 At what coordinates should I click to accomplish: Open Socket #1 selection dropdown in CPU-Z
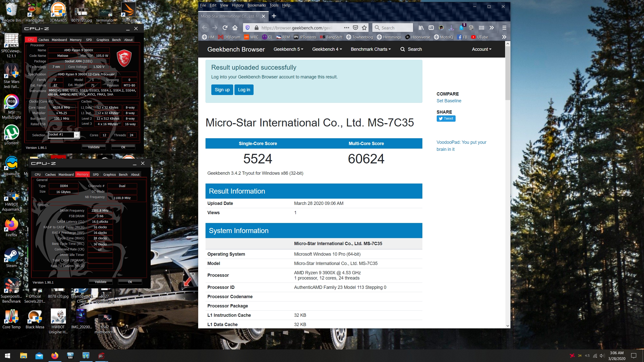point(64,135)
